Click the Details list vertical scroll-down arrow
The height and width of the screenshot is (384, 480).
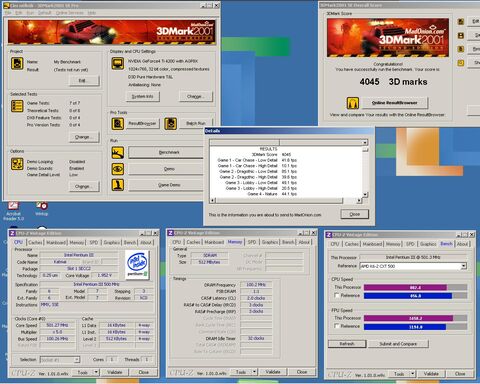pos(365,194)
